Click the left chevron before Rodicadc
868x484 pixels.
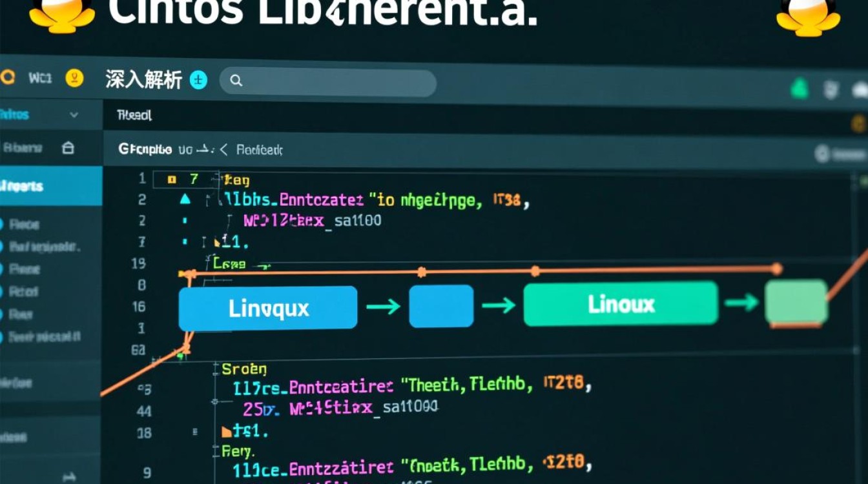tap(223, 150)
